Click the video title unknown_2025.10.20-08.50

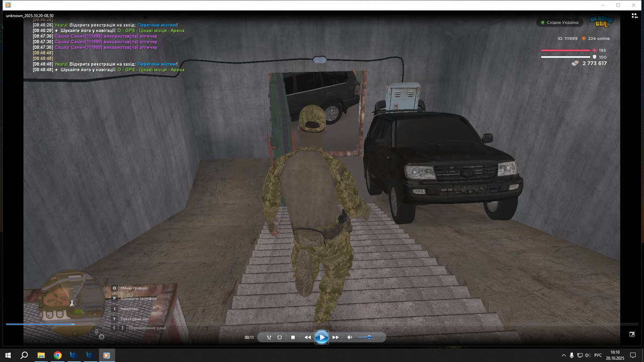[x=30, y=16]
